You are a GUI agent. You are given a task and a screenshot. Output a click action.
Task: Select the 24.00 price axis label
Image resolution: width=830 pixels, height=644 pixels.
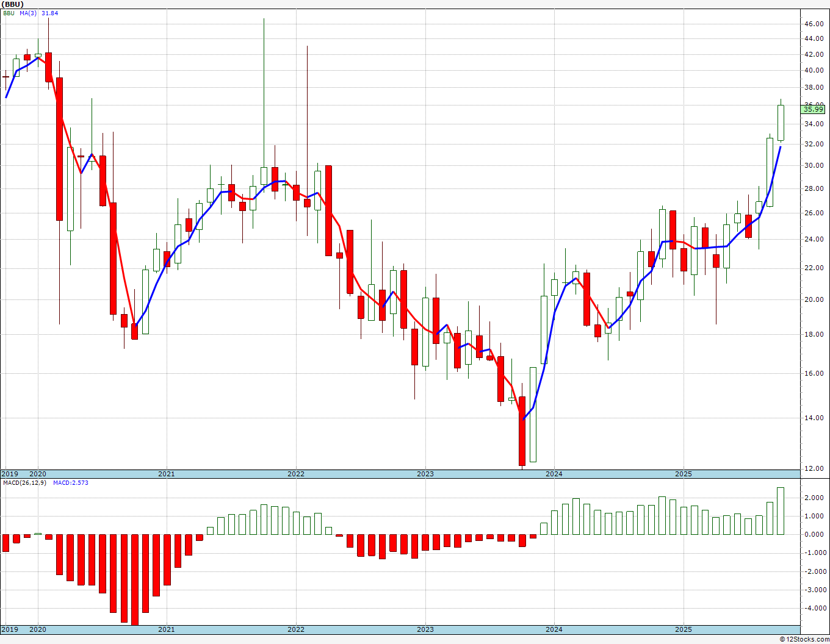pos(814,240)
